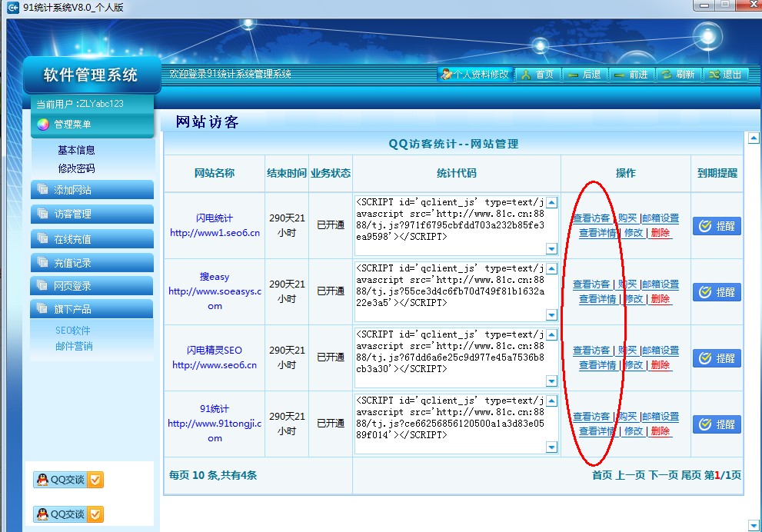Open 闪电统计 site link
Viewport: 762px width, 532px height.
pyautogui.click(x=215, y=225)
